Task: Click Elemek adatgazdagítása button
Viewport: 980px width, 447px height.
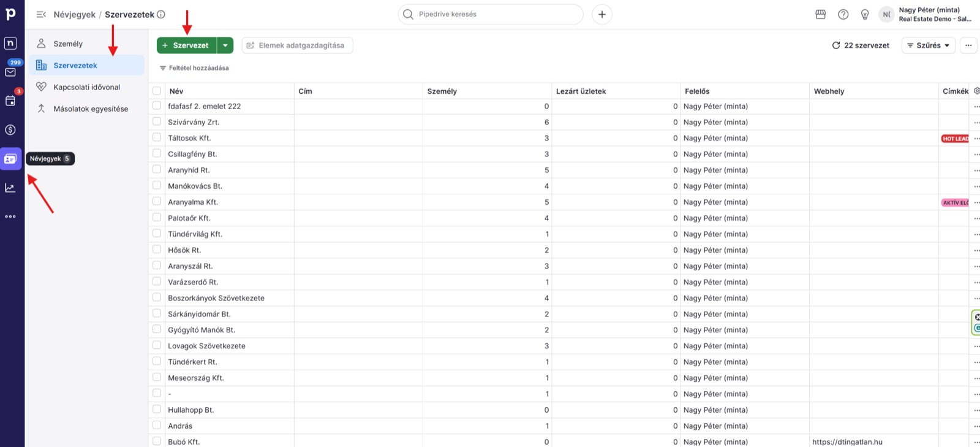Action: point(297,45)
